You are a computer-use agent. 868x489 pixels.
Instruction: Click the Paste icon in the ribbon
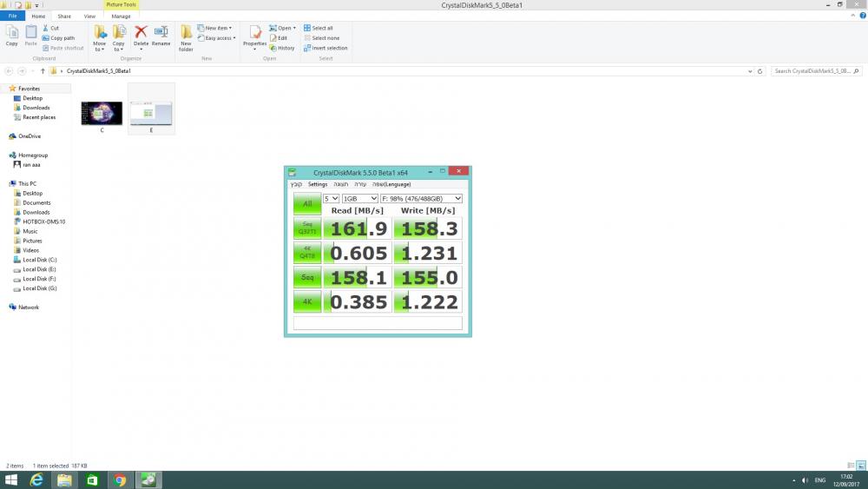click(31, 36)
